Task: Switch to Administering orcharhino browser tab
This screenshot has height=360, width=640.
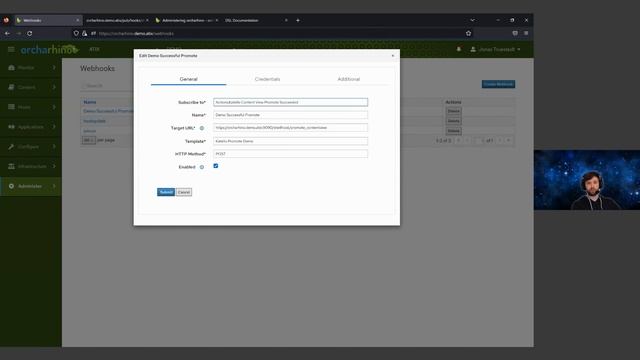Action: click(x=187, y=20)
